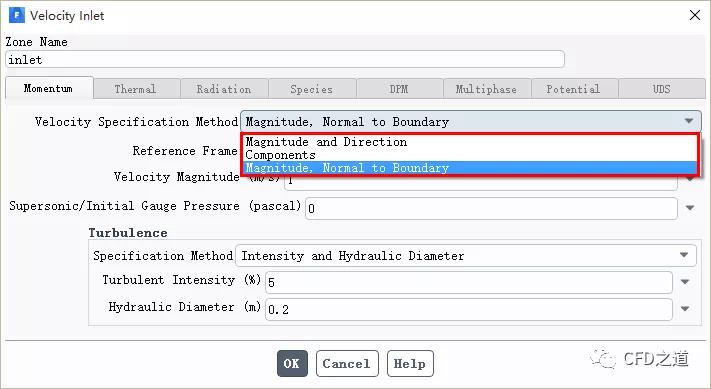711x389 pixels.
Task: Switch to the Thermal tab
Action: pyautogui.click(x=137, y=88)
